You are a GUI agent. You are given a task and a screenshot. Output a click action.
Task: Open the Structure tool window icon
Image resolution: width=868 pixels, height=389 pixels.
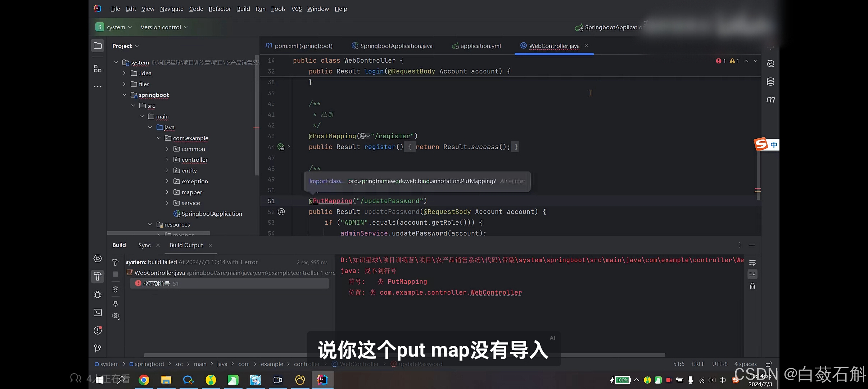pyautogui.click(x=98, y=69)
